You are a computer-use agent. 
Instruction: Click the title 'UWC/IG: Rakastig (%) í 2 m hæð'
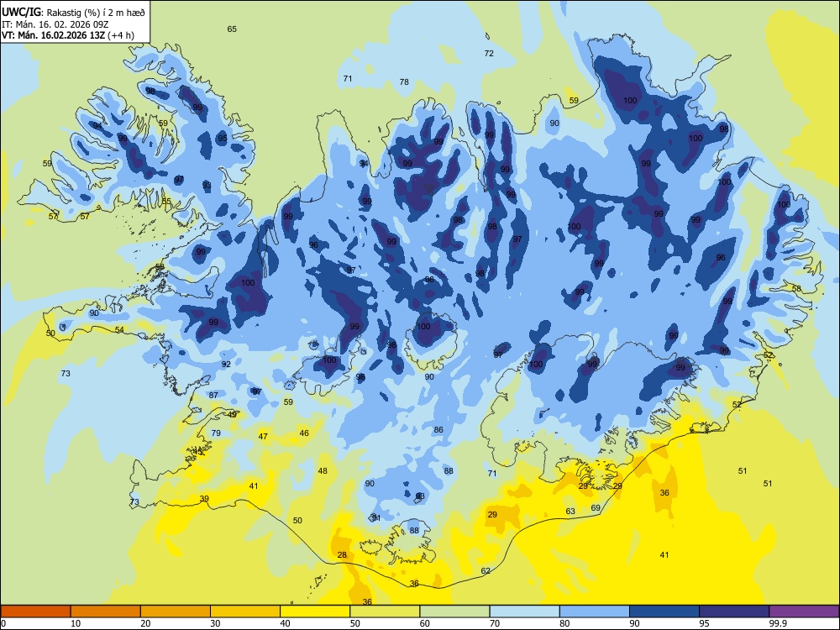pos(73,13)
